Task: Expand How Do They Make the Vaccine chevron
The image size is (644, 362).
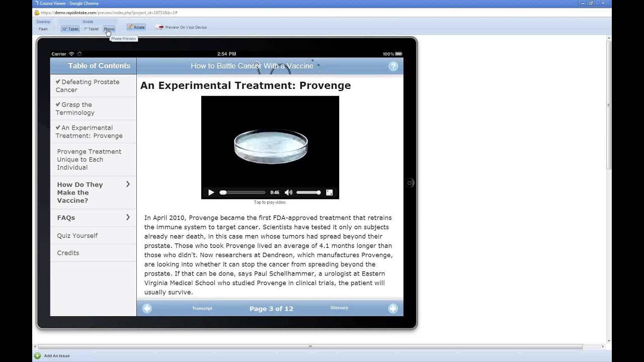Action: point(128,185)
